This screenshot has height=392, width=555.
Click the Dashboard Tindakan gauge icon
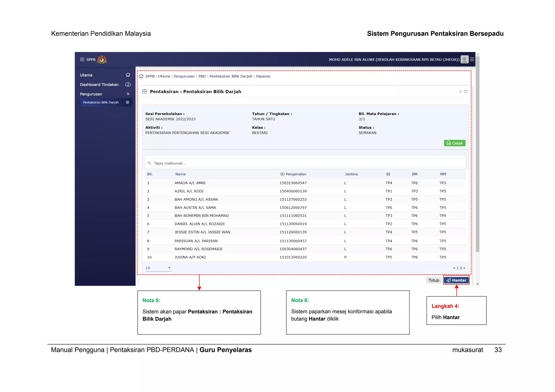point(128,84)
